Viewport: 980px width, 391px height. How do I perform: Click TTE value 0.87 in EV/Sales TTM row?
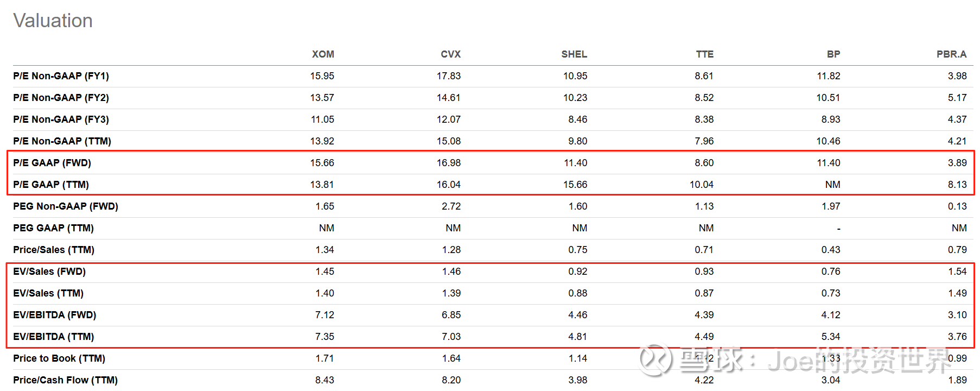[x=704, y=293]
